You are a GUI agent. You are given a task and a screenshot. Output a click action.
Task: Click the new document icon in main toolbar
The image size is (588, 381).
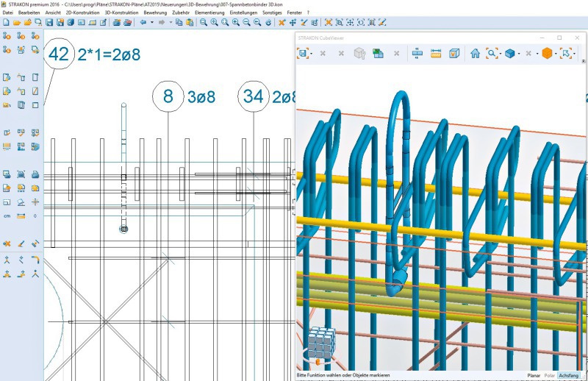point(6,23)
